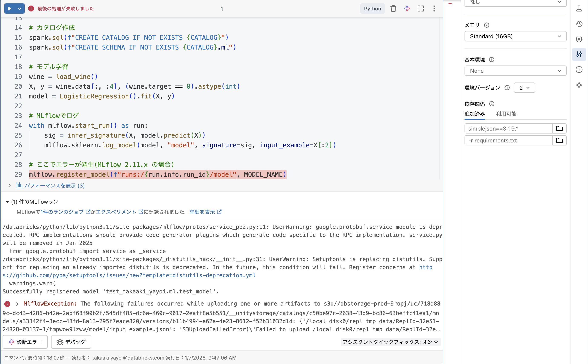Open the notebook info panel
Viewport: 588px width, 364px height.
point(579,69)
